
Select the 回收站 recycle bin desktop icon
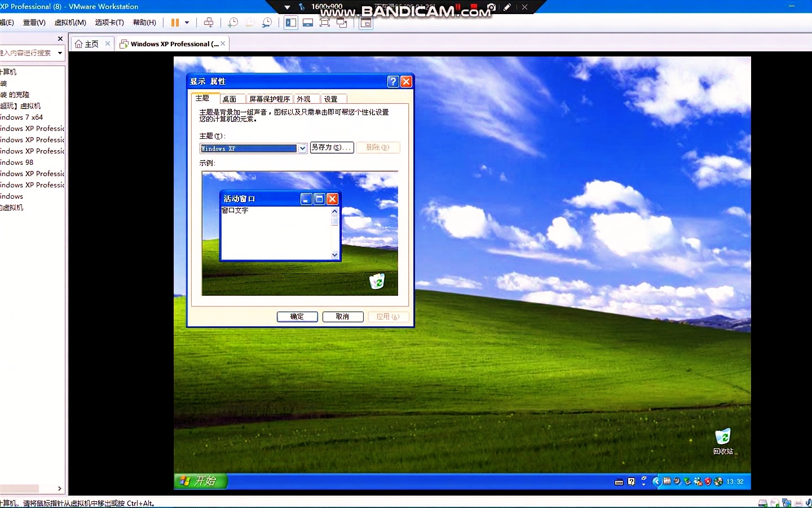click(723, 441)
